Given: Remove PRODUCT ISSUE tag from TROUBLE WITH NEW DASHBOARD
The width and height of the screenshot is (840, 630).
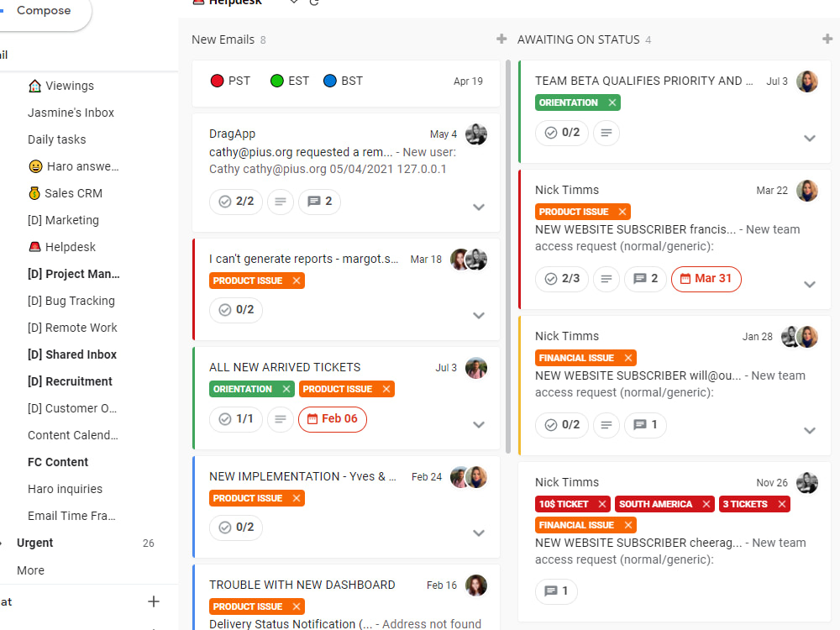Looking at the screenshot, I should tap(297, 606).
